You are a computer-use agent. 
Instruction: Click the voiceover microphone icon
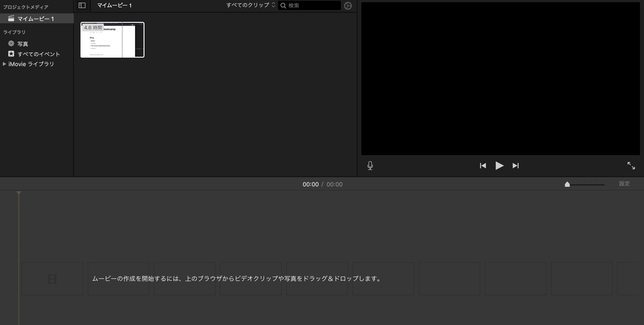tap(370, 166)
